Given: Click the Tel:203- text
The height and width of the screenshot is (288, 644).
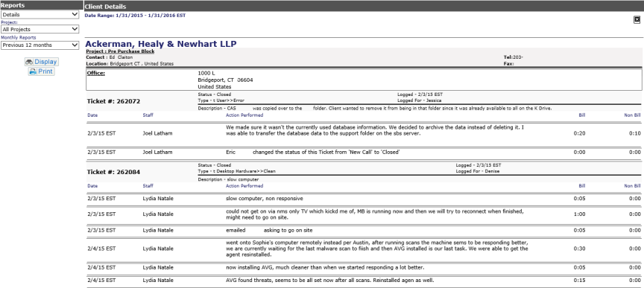Looking at the screenshot, I should (x=514, y=57).
